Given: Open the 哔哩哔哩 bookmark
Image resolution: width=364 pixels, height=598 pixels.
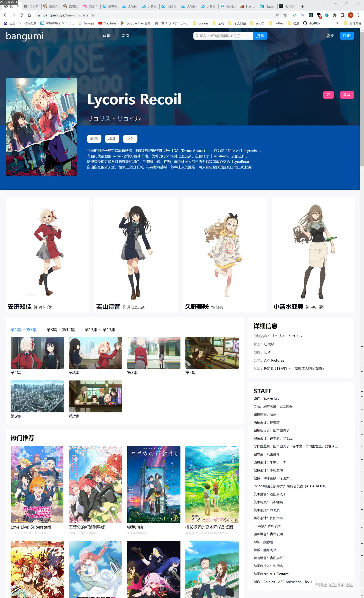Looking at the screenshot, I should point(57,23).
